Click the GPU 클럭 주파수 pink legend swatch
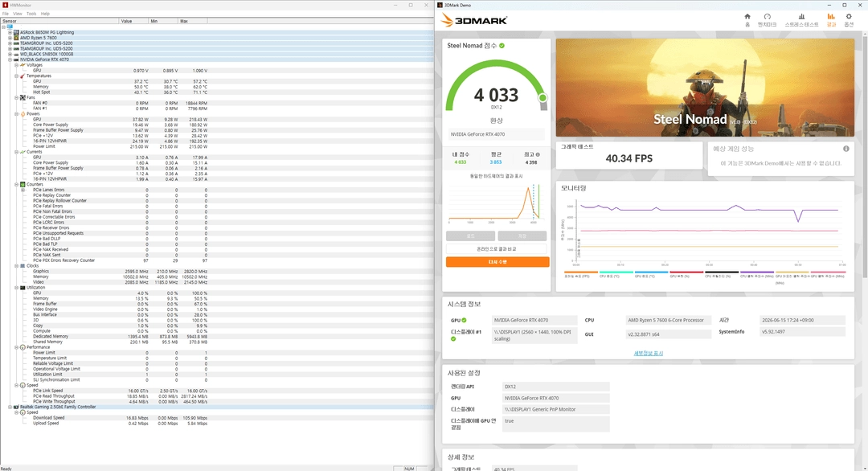 point(828,272)
